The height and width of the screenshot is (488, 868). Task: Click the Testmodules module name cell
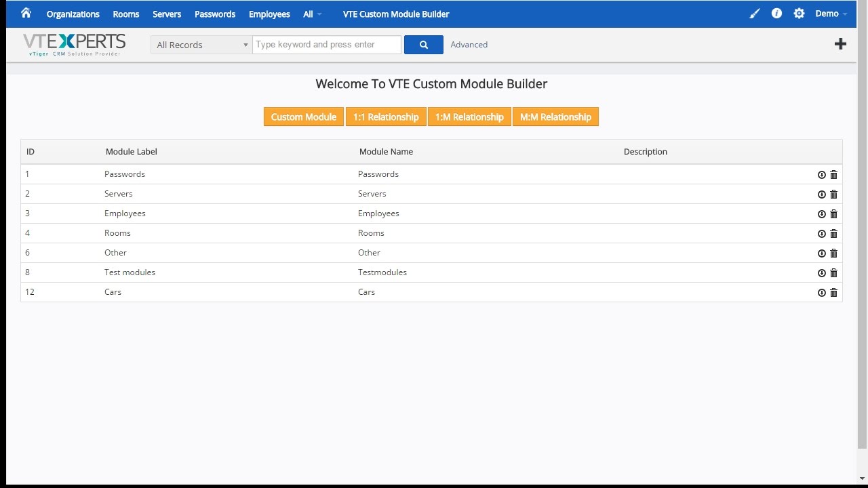pos(382,272)
